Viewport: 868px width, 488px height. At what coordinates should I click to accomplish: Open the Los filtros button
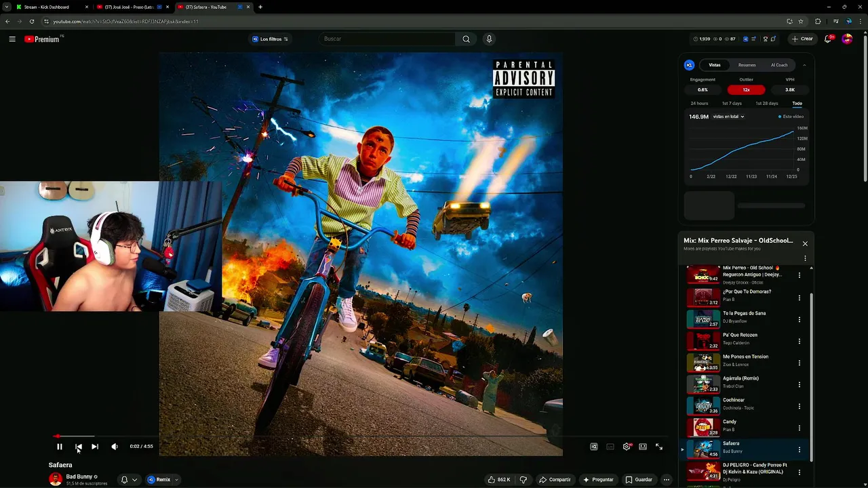pos(271,39)
